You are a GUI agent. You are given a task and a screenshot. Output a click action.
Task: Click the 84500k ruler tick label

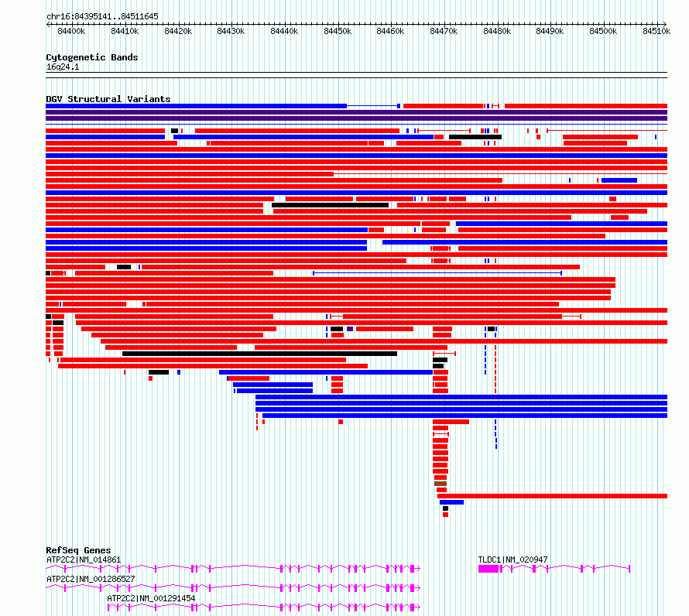[x=603, y=31]
